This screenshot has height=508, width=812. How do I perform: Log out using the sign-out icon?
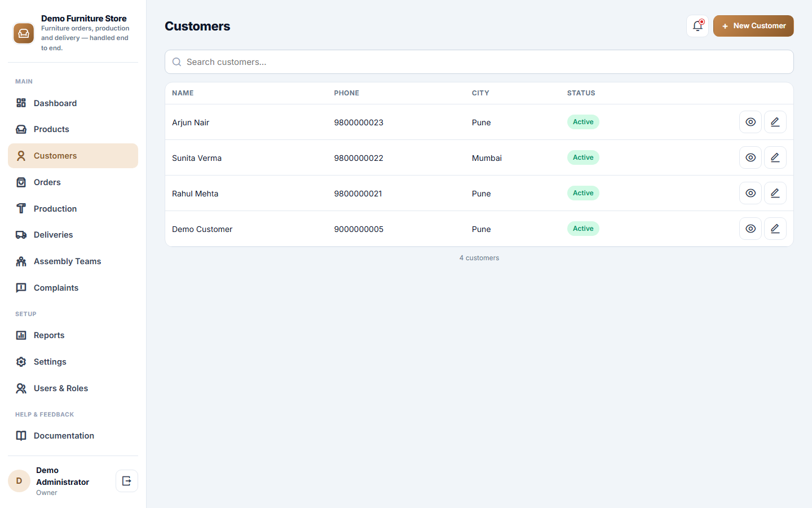127,481
